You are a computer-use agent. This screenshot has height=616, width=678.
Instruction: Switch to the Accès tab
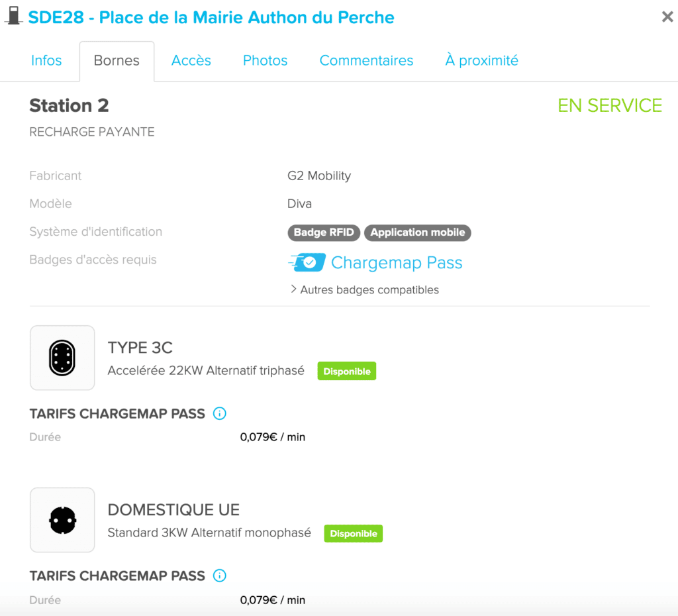tap(191, 60)
